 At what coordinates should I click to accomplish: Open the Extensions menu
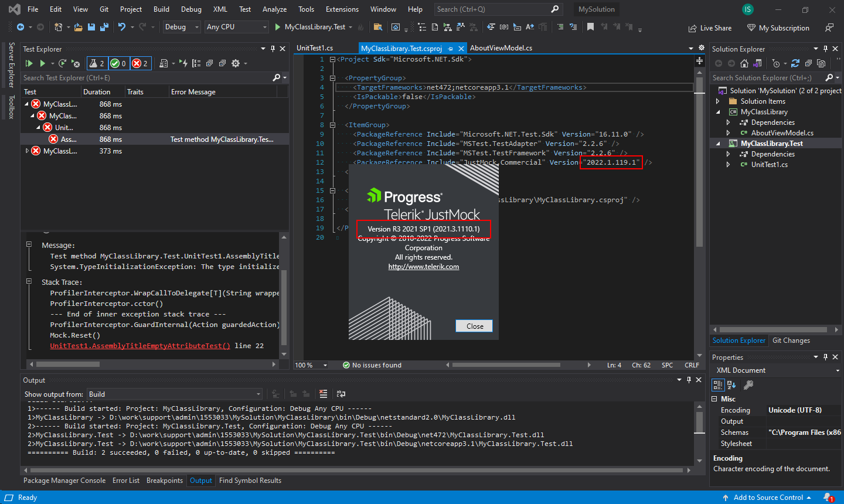click(342, 9)
